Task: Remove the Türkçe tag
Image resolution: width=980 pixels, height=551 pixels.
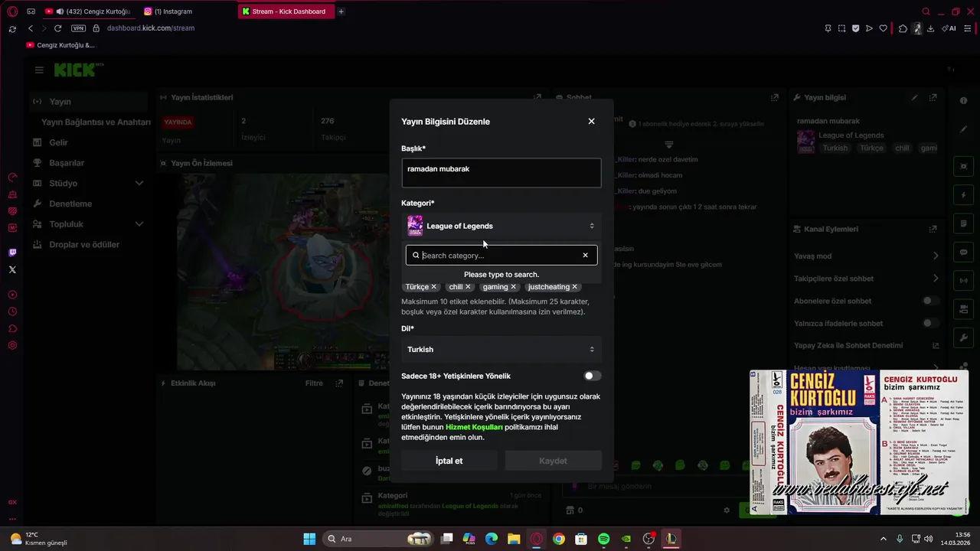Action: 433,287
